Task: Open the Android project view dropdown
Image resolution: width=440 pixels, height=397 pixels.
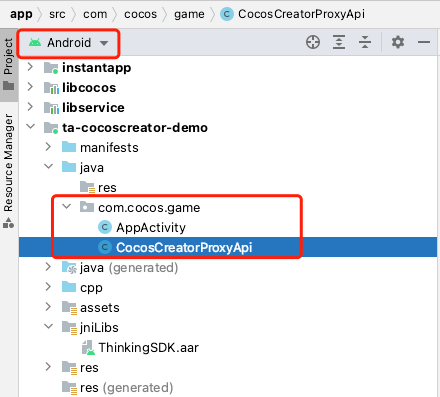Action: (x=68, y=43)
